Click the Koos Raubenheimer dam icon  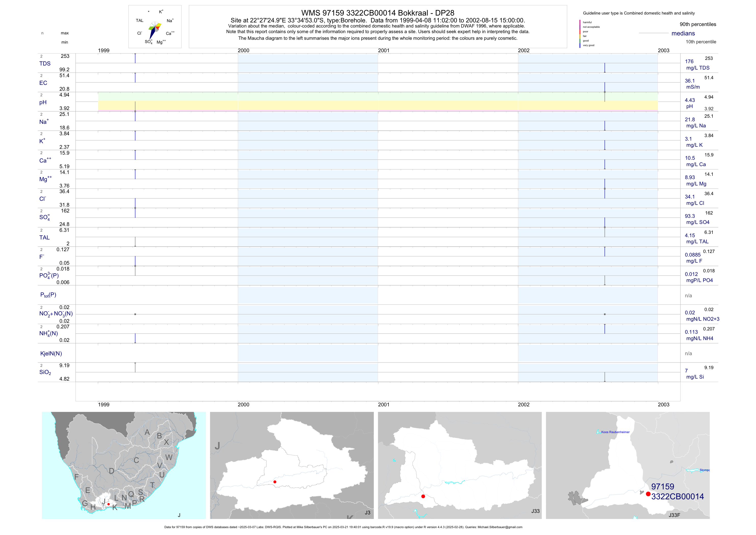coord(598,432)
